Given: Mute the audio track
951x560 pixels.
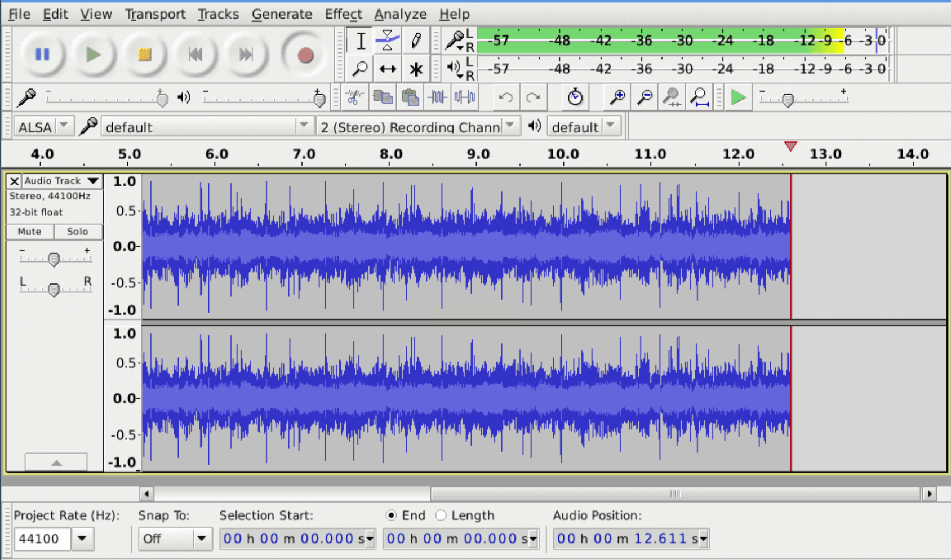Looking at the screenshot, I should (29, 232).
